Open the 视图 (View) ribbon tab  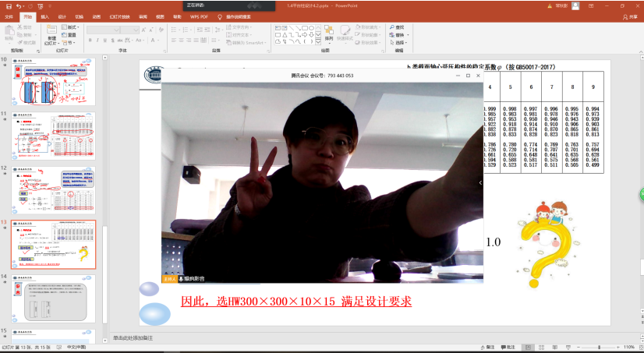point(160,17)
